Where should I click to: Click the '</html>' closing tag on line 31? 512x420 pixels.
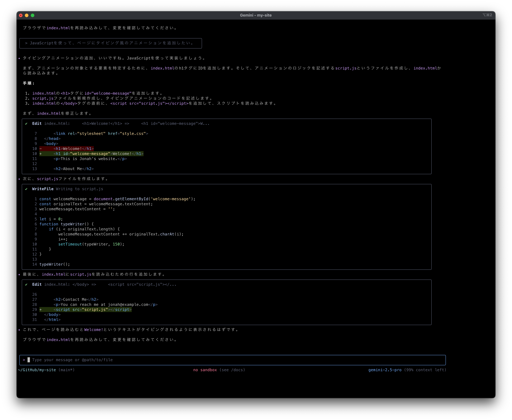pyautogui.click(x=52, y=320)
